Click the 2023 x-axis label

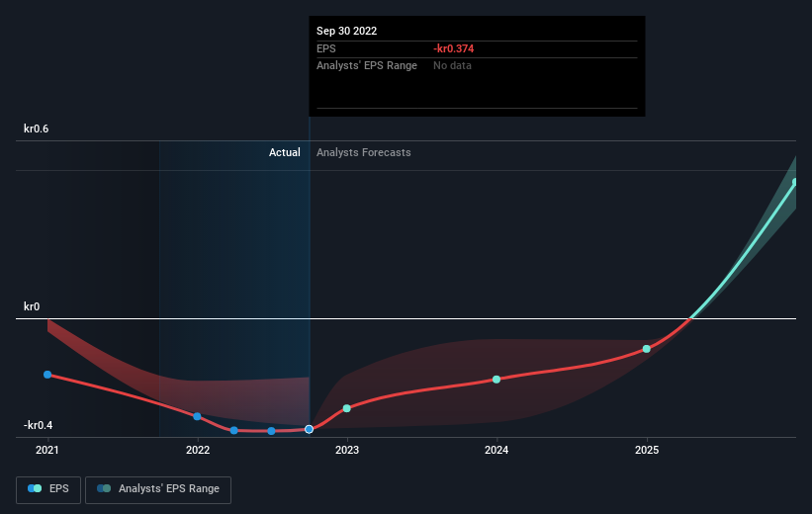pos(347,450)
